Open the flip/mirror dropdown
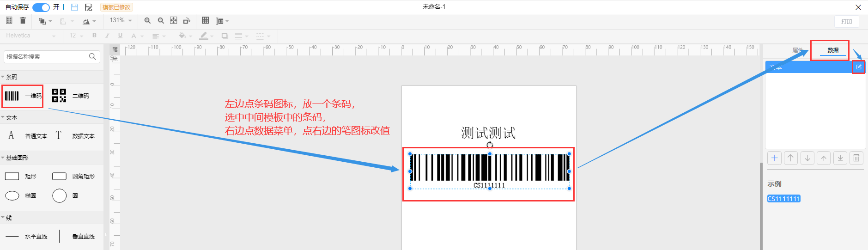The image size is (868, 250). click(89, 21)
